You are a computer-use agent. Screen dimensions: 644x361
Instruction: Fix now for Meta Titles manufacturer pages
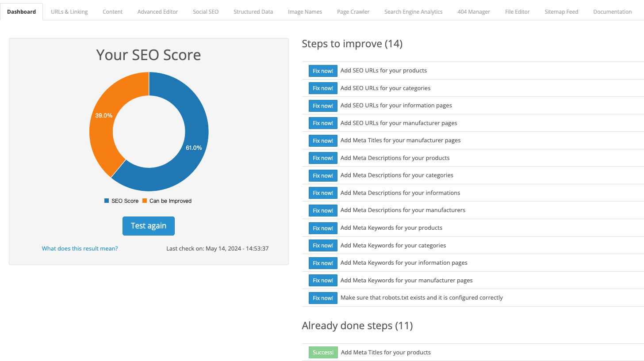[x=323, y=141]
